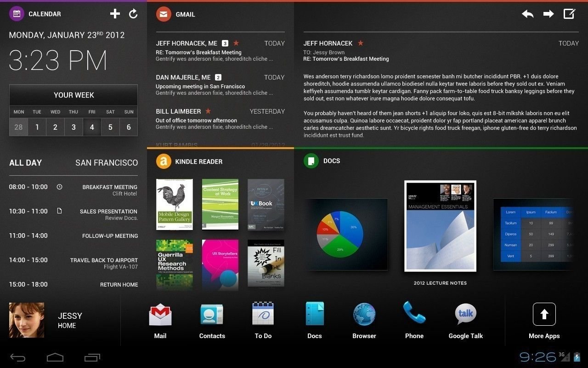
Task: Tap the 9:26 status bar clock
Action: coord(537,356)
